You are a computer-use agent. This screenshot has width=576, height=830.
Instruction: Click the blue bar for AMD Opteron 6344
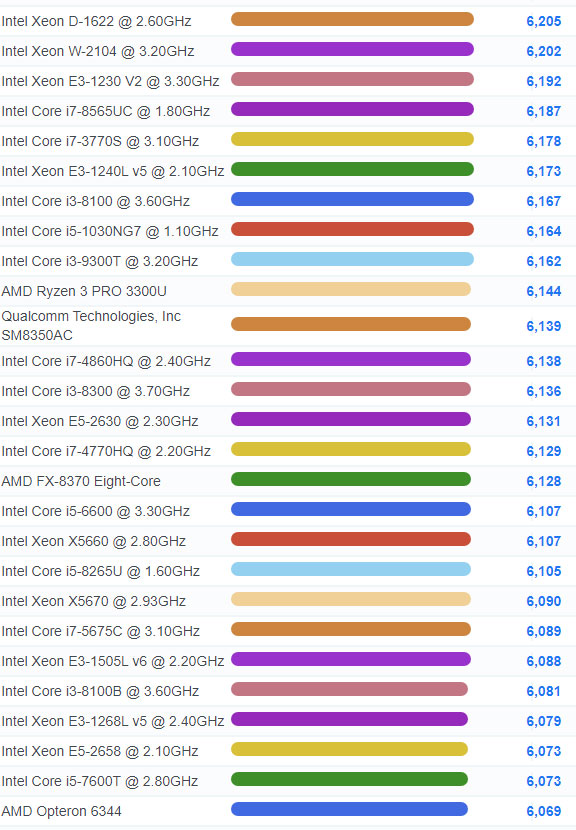click(x=349, y=809)
